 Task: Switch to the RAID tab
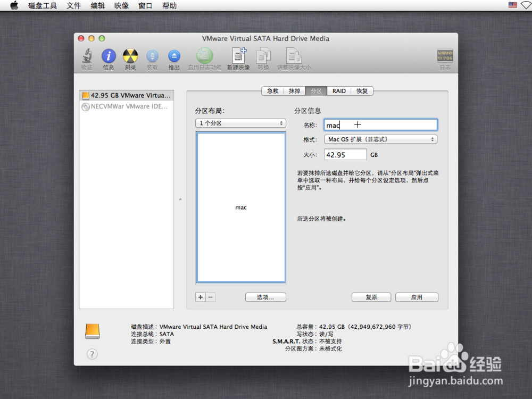tap(339, 91)
